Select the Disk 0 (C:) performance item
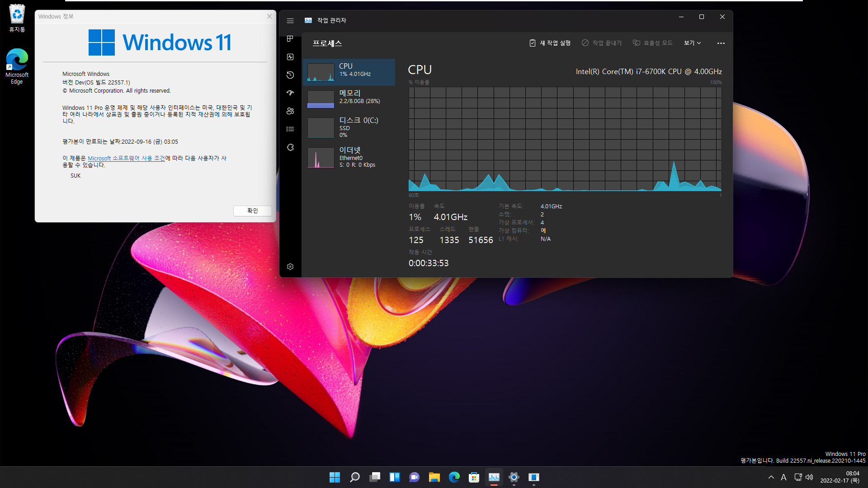The height and width of the screenshot is (488, 868). point(349,127)
